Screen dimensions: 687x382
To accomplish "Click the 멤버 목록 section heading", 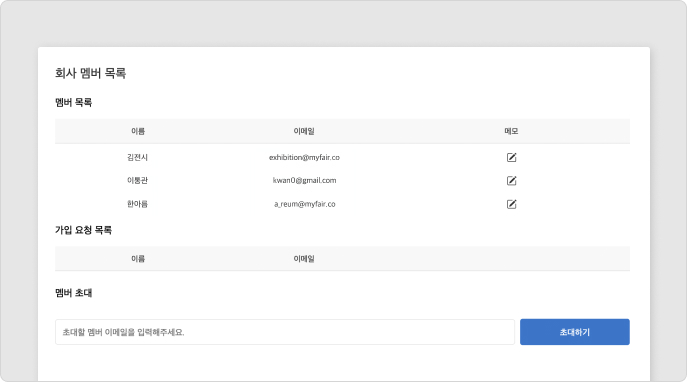I will coord(74,103).
